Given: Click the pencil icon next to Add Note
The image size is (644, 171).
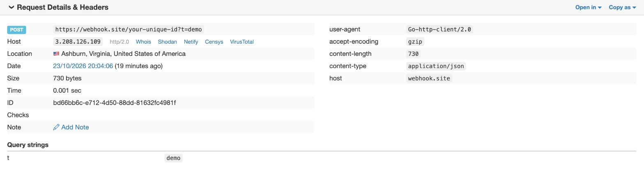Looking at the screenshot, I should (x=56, y=127).
